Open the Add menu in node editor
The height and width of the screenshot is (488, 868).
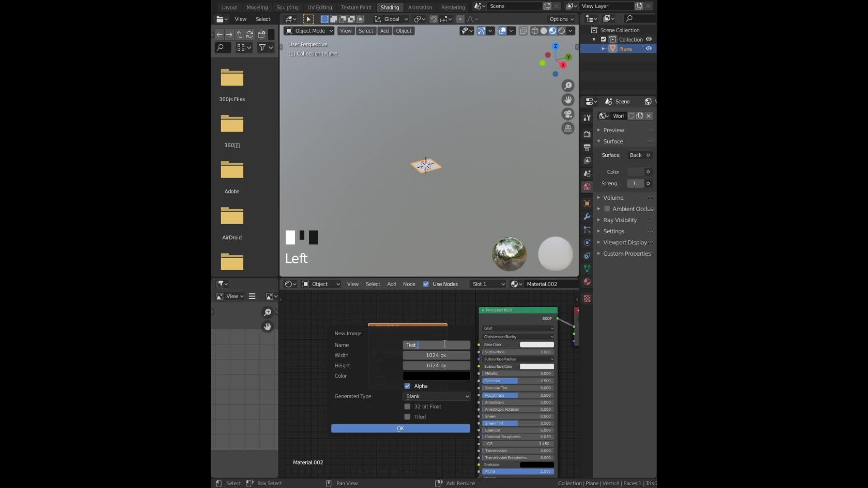click(x=392, y=284)
